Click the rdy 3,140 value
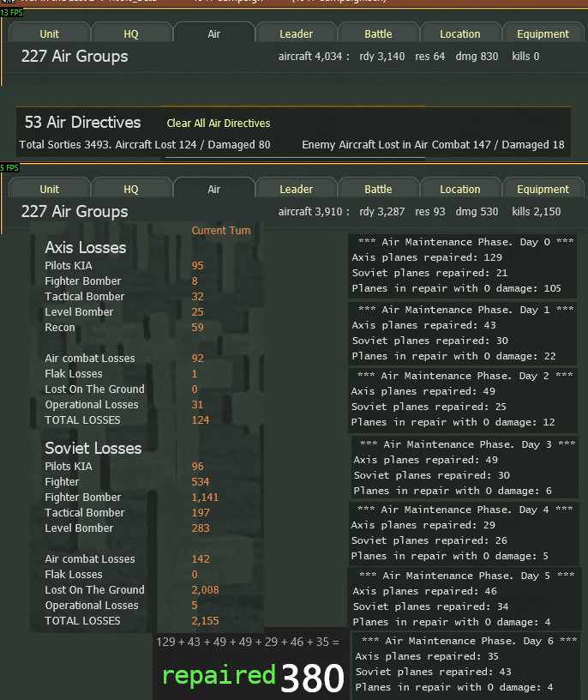 tap(382, 57)
